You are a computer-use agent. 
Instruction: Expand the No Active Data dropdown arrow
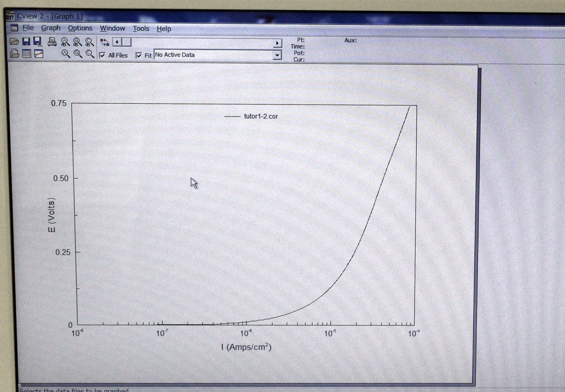[x=277, y=55]
